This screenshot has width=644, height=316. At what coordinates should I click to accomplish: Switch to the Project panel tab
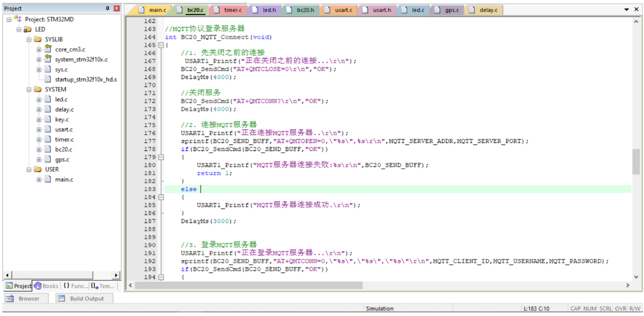point(18,286)
